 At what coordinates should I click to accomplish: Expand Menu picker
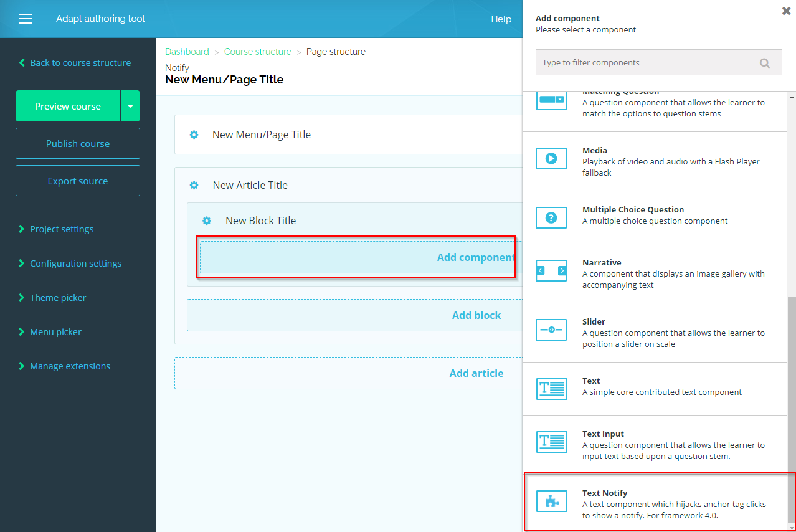pos(50,332)
